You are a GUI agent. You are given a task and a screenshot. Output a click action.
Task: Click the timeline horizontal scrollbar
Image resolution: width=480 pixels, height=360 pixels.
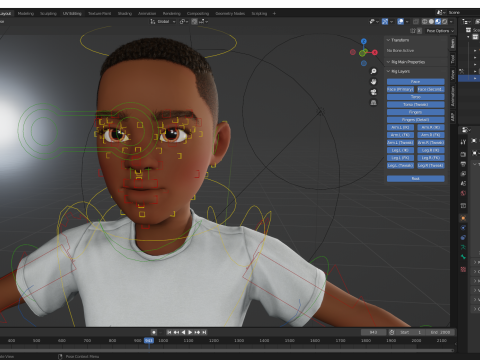pos(227,351)
